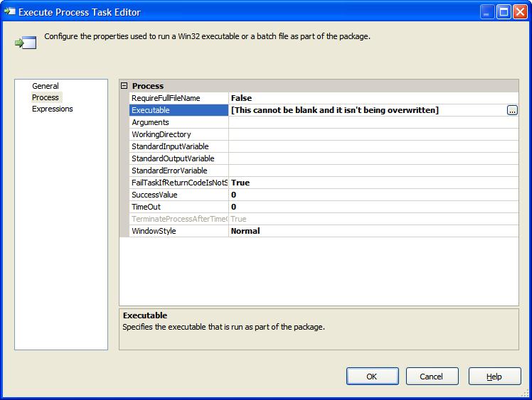Click the dialog resize grip corner

(525, 393)
